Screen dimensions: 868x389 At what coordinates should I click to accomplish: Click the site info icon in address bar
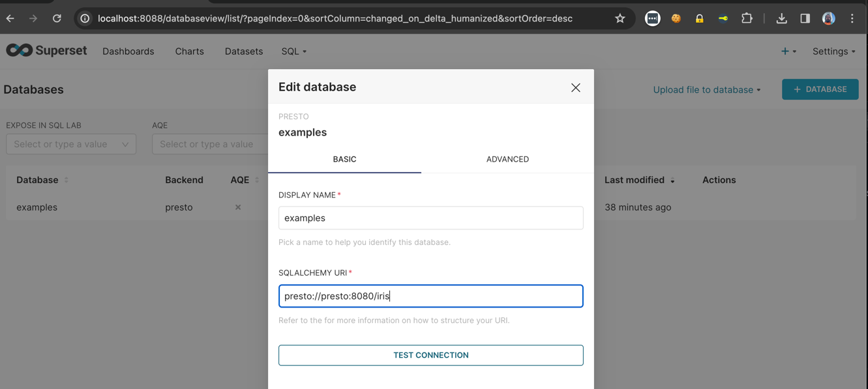pos(85,19)
